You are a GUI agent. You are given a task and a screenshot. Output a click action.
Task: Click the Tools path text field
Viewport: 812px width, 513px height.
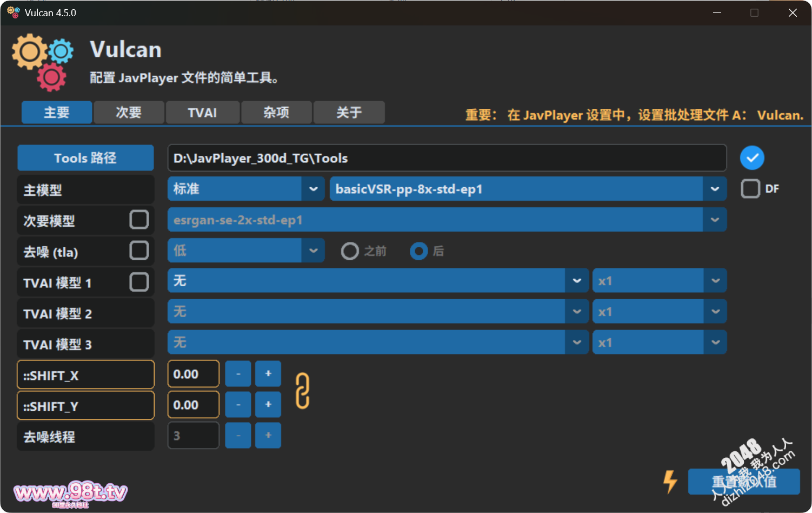[447, 158]
